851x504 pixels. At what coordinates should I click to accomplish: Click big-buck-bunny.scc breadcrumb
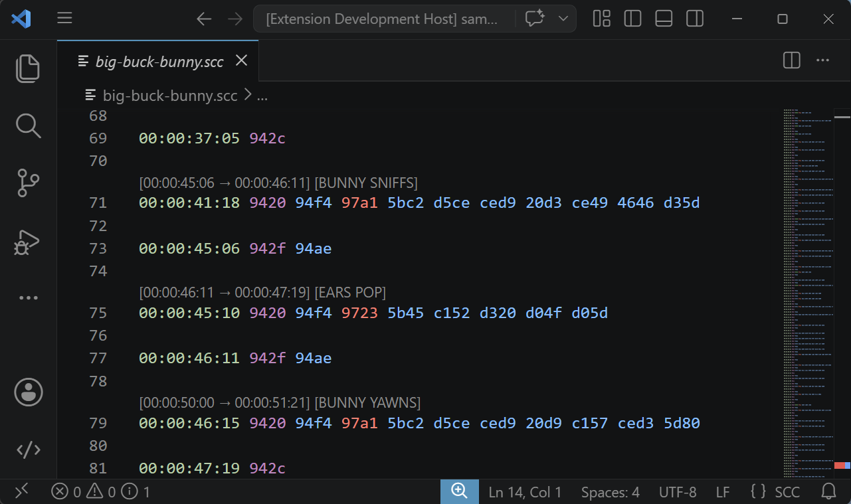(x=170, y=96)
